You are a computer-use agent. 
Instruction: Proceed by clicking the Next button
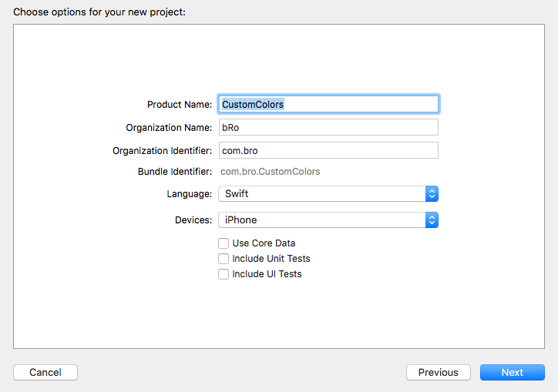512,373
